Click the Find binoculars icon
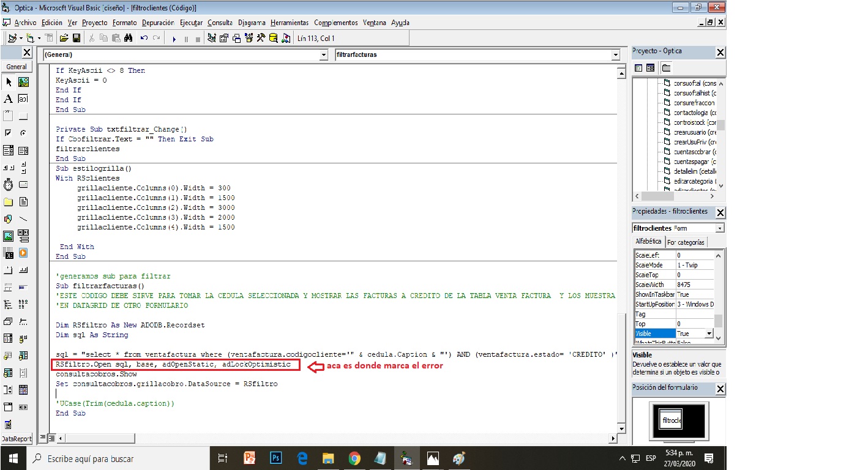This screenshot has width=868, height=470. [x=129, y=38]
